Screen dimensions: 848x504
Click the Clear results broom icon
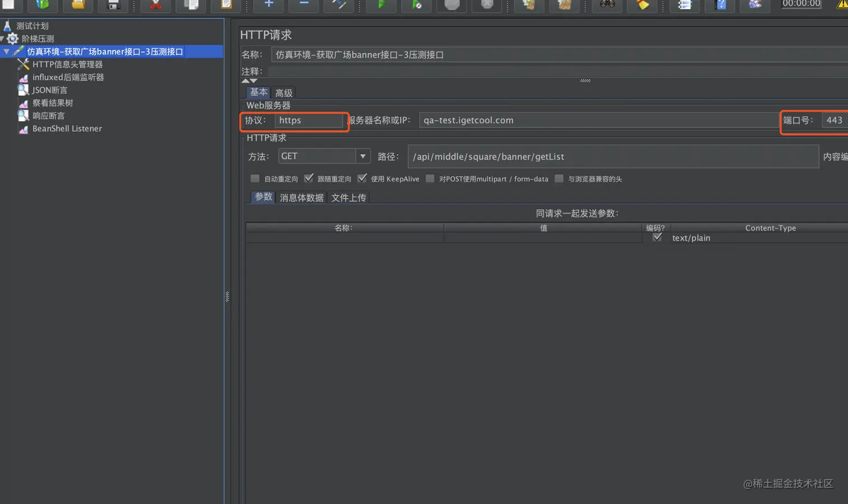point(529,4)
